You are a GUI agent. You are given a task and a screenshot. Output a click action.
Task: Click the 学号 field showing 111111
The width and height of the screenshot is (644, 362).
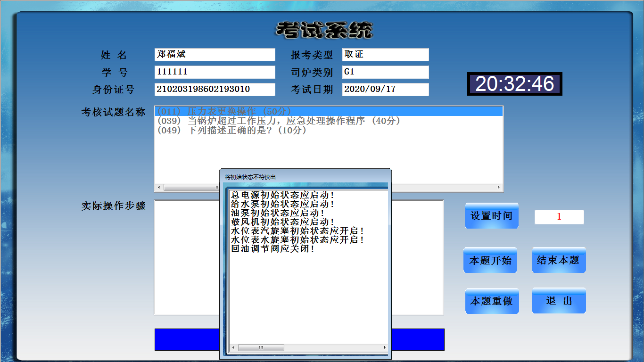(215, 72)
